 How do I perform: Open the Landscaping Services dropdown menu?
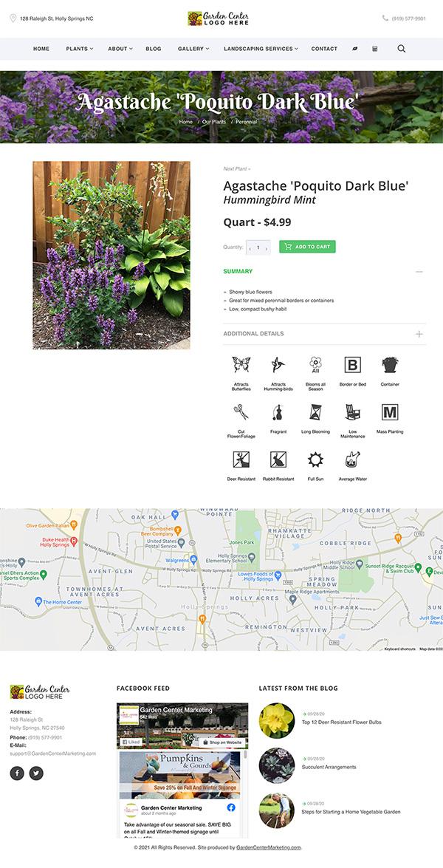(x=261, y=49)
